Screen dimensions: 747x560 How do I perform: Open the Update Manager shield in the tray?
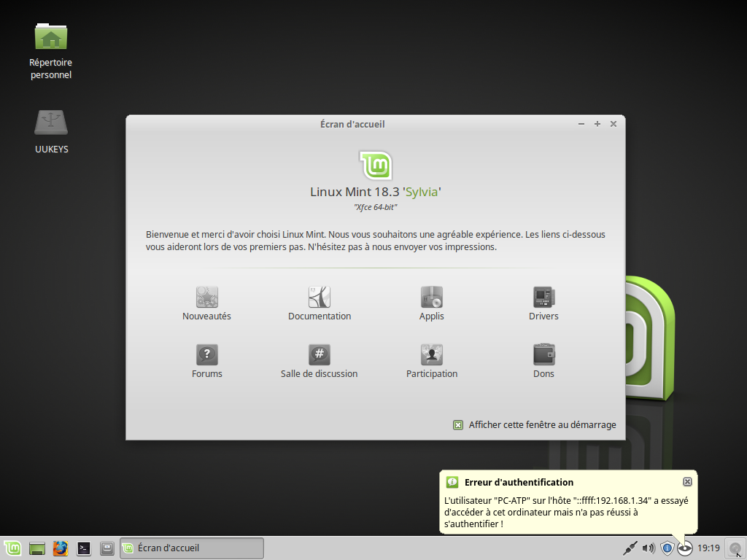click(666, 548)
